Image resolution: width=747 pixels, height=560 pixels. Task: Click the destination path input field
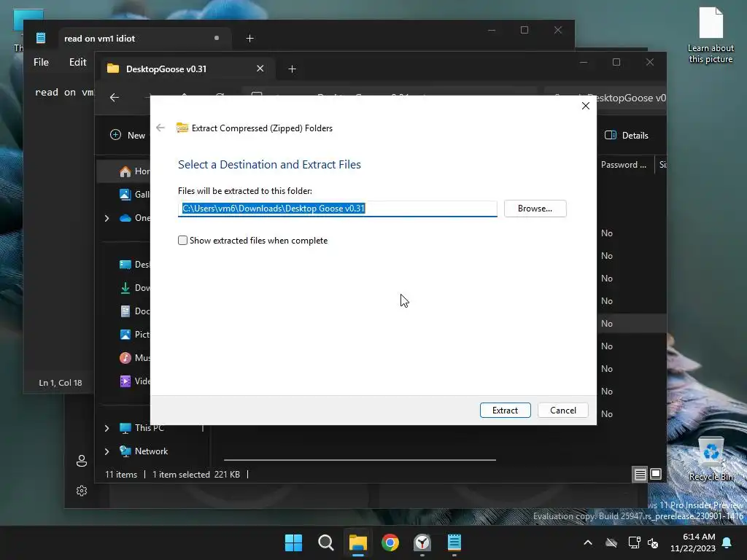(337, 209)
